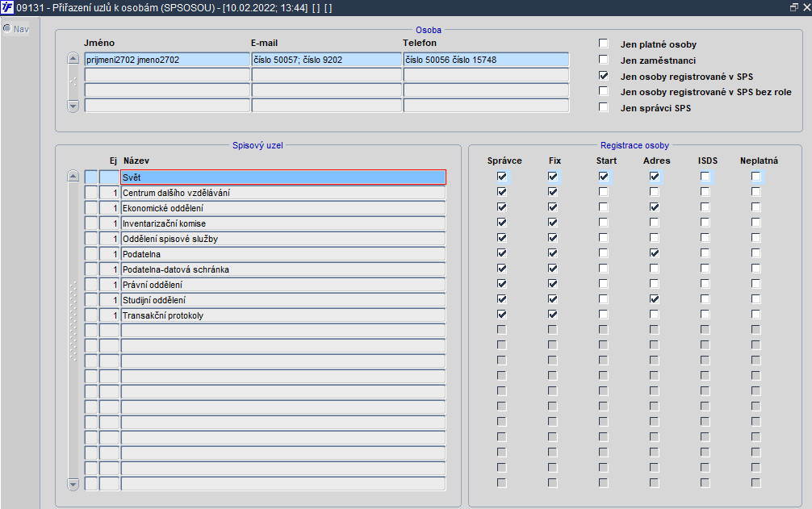Check ISDS for Podatelna-datová schránka

[705, 269]
